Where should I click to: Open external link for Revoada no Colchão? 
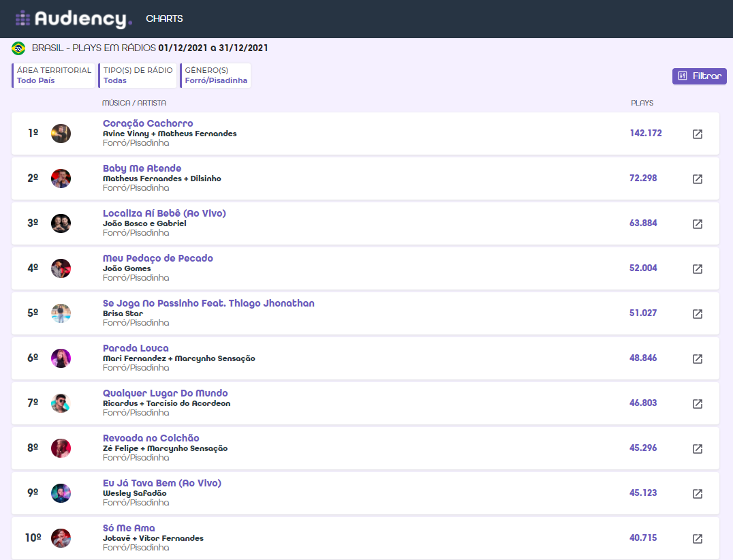[x=697, y=449]
